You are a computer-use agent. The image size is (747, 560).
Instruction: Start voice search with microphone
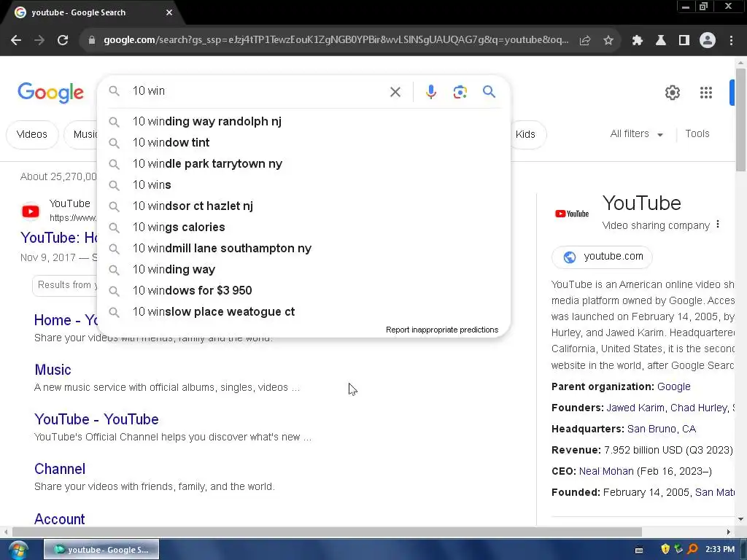point(430,91)
